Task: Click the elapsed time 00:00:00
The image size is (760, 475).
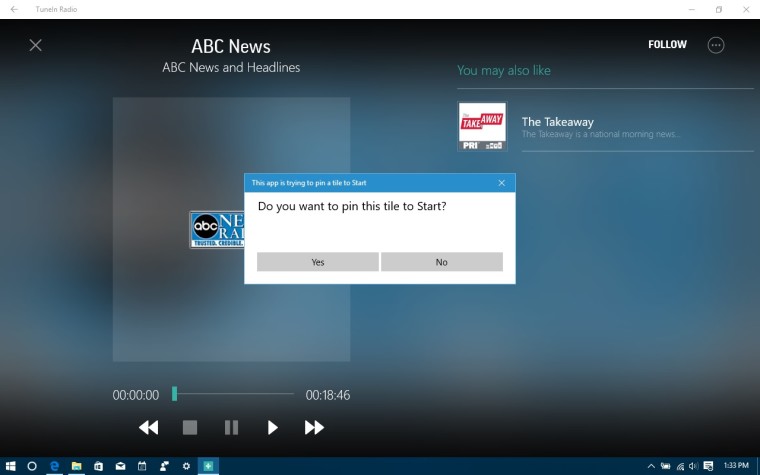Action: click(x=136, y=395)
